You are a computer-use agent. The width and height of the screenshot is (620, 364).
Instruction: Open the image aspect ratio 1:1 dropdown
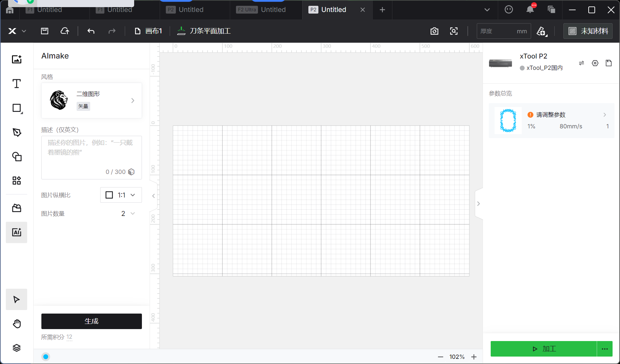[x=121, y=195]
